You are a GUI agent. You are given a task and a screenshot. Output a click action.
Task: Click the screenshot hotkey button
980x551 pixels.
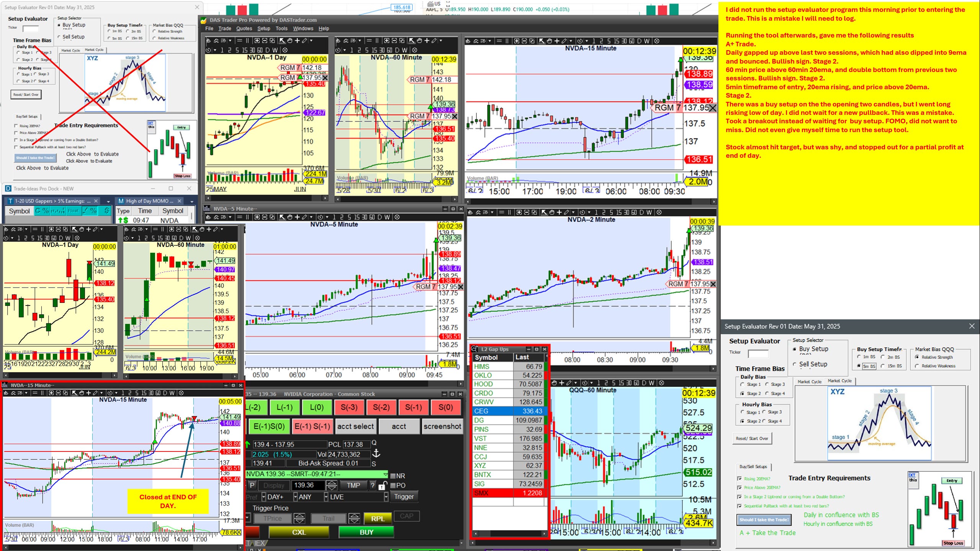click(442, 426)
